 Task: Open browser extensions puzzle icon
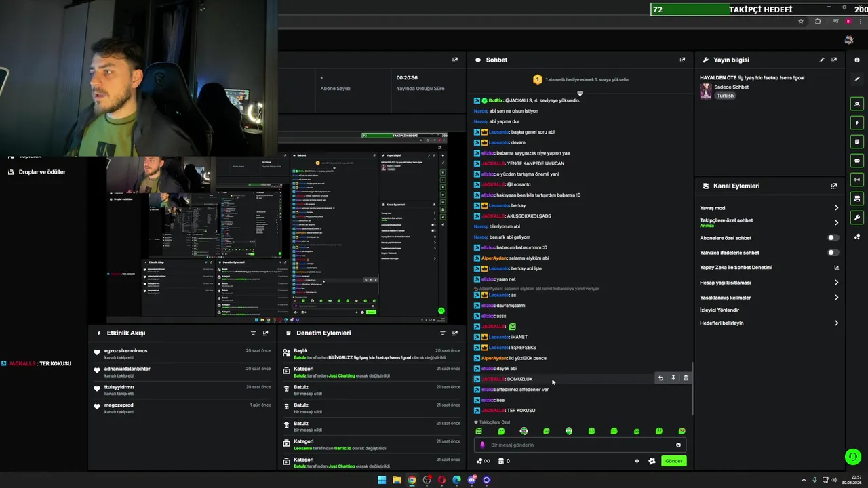(818, 22)
